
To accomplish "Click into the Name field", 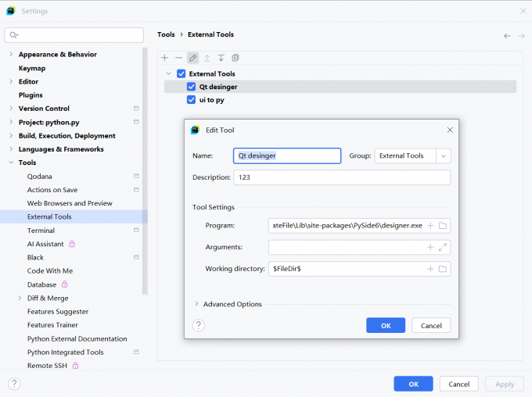I will click(287, 156).
